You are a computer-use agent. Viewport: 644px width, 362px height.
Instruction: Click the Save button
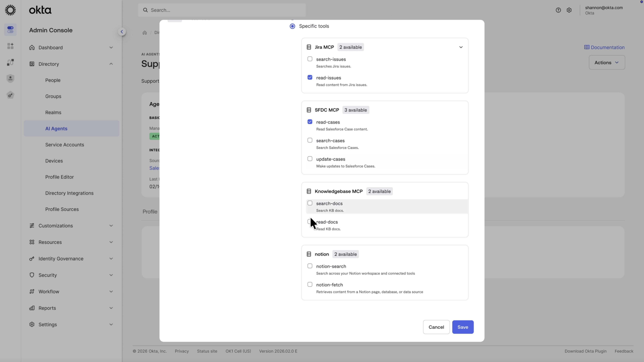click(463, 327)
